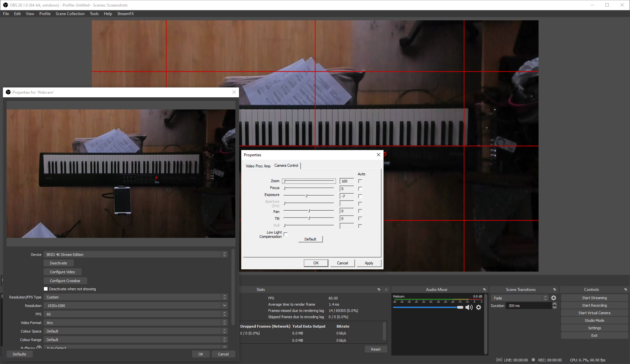Enable Low Light Compensation checkbox
This screenshot has width=630, height=364.
[x=285, y=234]
